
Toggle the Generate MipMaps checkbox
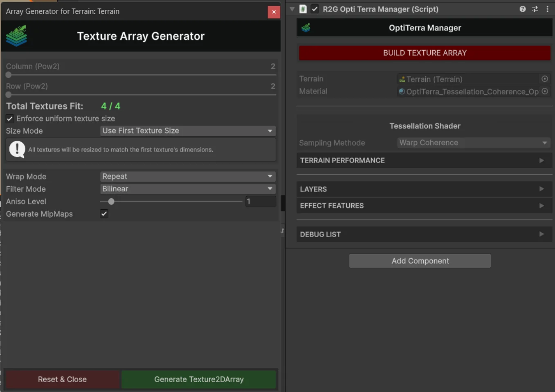pos(104,214)
